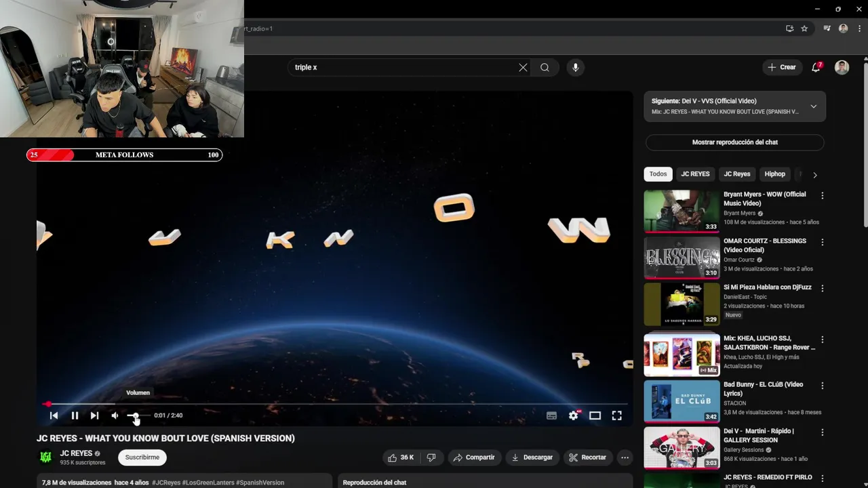Open Dei V Martini Gallery Session thumbnail
The height and width of the screenshot is (488, 868).
point(682,447)
